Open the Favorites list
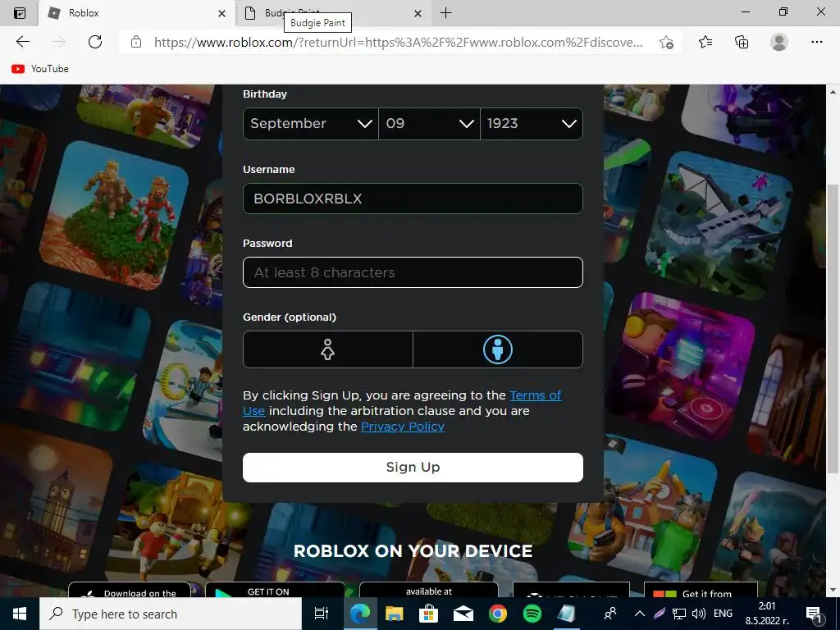The image size is (840, 630). pyautogui.click(x=705, y=42)
